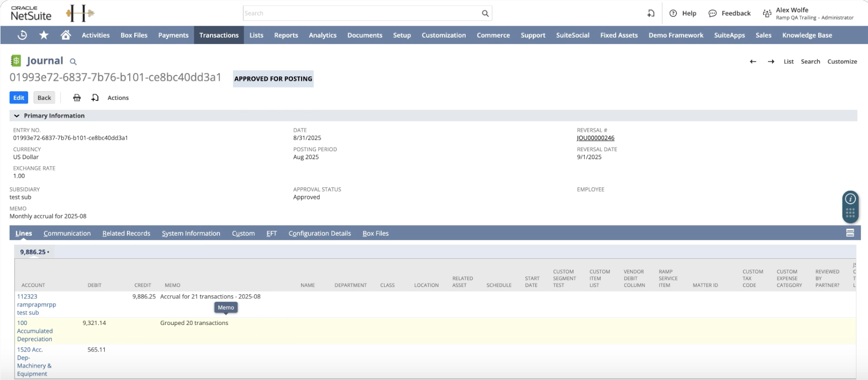The height and width of the screenshot is (380, 868).
Task: Open the Box Files menu
Action: pyautogui.click(x=134, y=35)
